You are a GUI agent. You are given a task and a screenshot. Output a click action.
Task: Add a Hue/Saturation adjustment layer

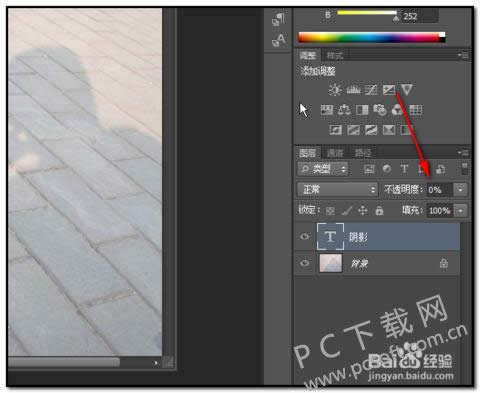327,110
